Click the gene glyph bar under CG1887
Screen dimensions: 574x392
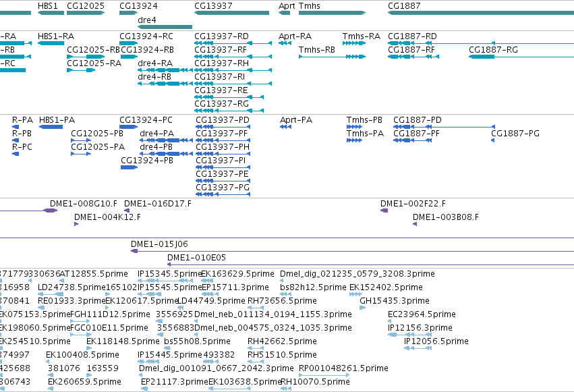pos(481,13)
